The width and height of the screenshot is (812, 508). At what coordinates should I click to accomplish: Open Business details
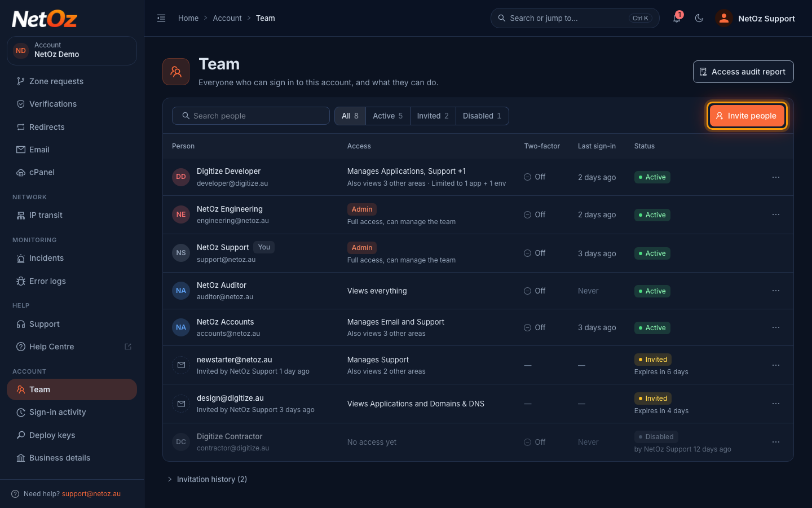click(x=72, y=458)
